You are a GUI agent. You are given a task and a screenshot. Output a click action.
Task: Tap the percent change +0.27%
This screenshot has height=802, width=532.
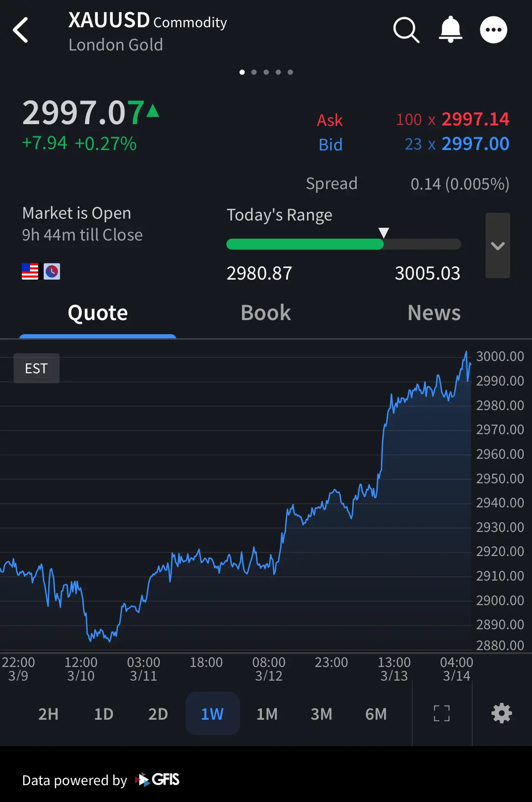point(105,144)
